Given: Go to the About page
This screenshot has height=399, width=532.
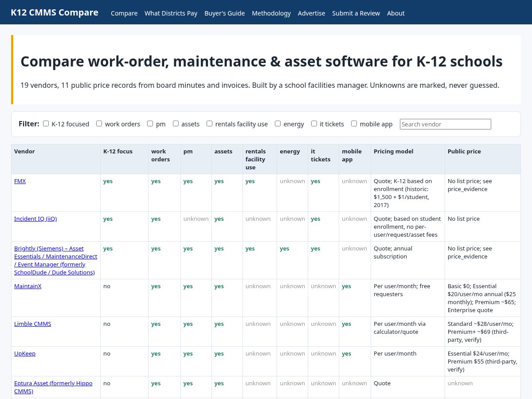Looking at the screenshot, I should (395, 13).
